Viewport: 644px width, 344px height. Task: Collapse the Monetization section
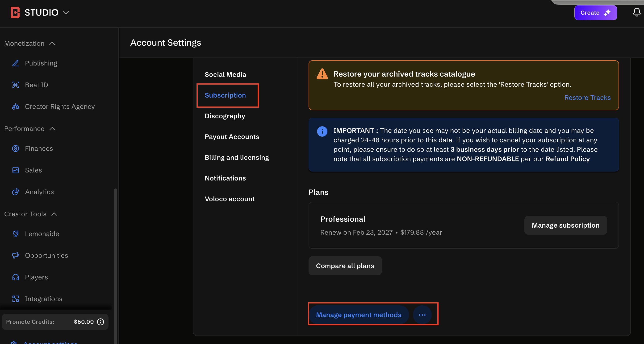coord(52,43)
